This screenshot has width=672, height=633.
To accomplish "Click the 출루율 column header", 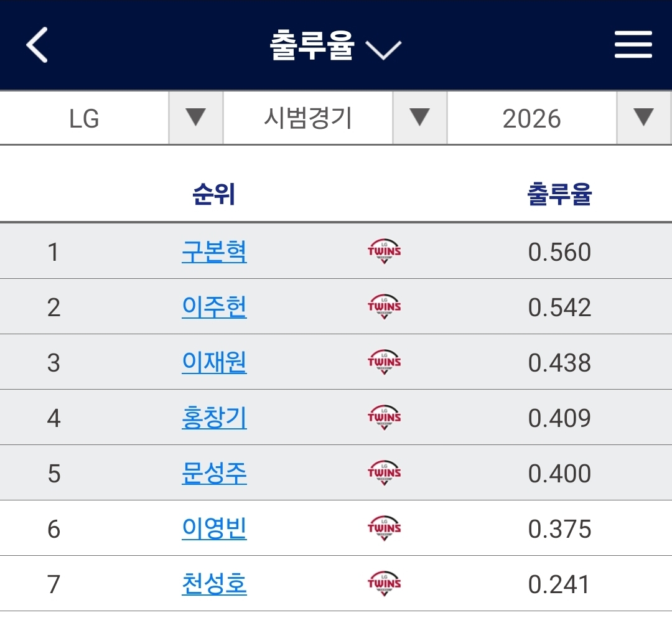I will pyautogui.click(x=559, y=195).
